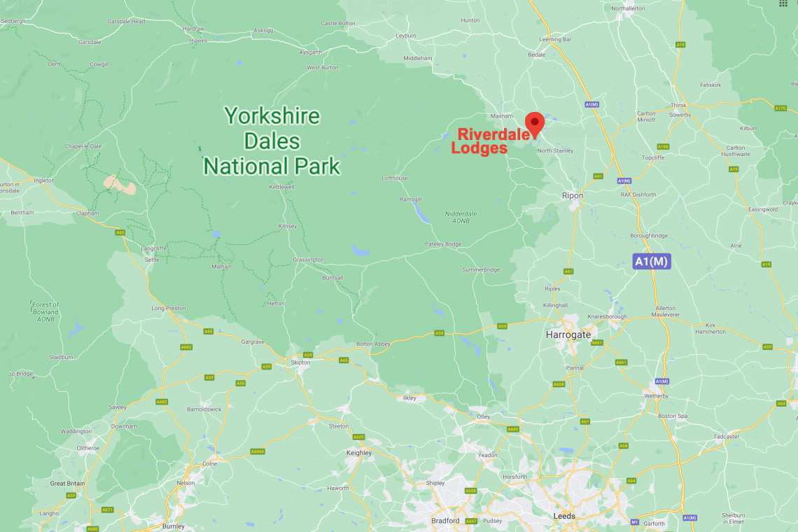
Task: Select the A660 road shield near Otley
Action: (513, 429)
